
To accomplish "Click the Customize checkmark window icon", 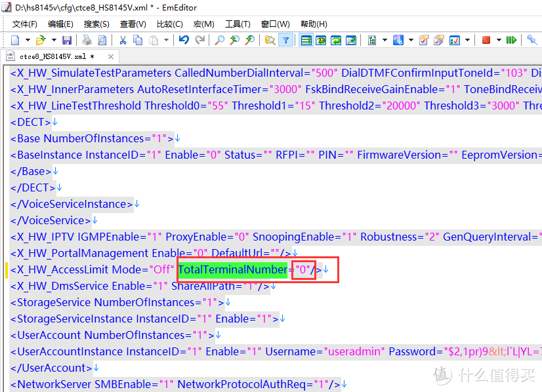I will click(455, 40).
